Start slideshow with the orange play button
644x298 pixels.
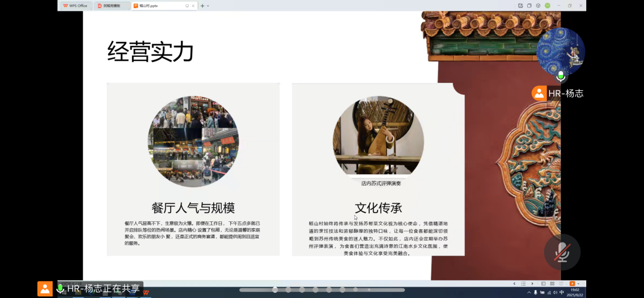click(572, 283)
